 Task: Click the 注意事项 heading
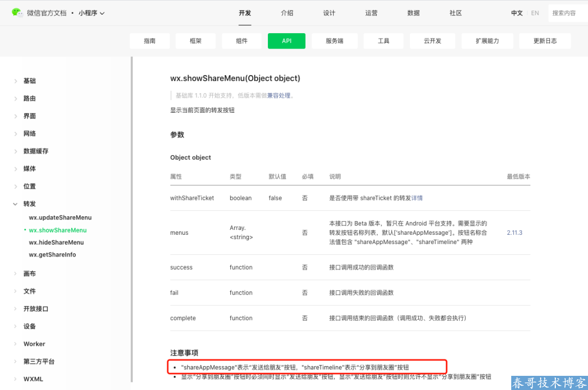[x=184, y=353]
